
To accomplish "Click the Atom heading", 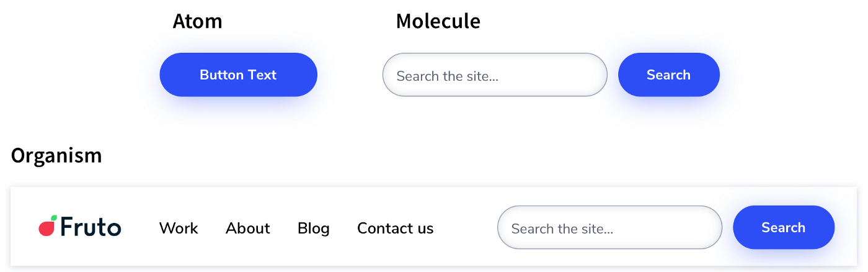I will (x=197, y=21).
